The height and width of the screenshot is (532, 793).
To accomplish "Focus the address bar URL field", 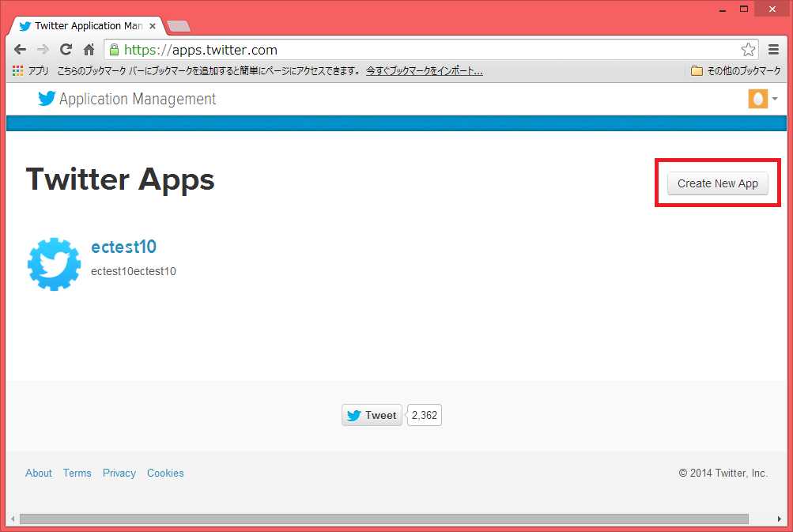I will [x=430, y=50].
